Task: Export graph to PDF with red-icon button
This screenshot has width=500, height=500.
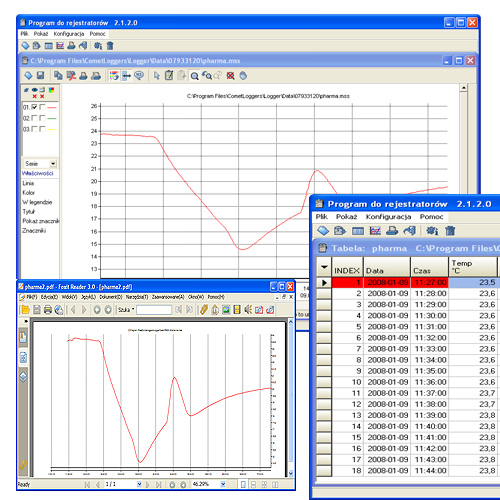Action: pos(71,76)
